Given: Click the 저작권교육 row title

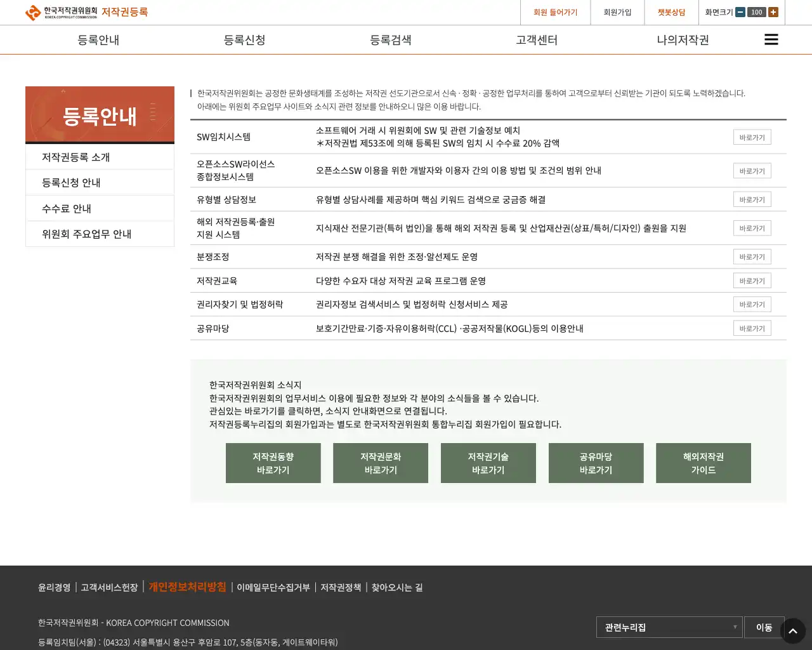Looking at the screenshot, I should (x=217, y=281).
